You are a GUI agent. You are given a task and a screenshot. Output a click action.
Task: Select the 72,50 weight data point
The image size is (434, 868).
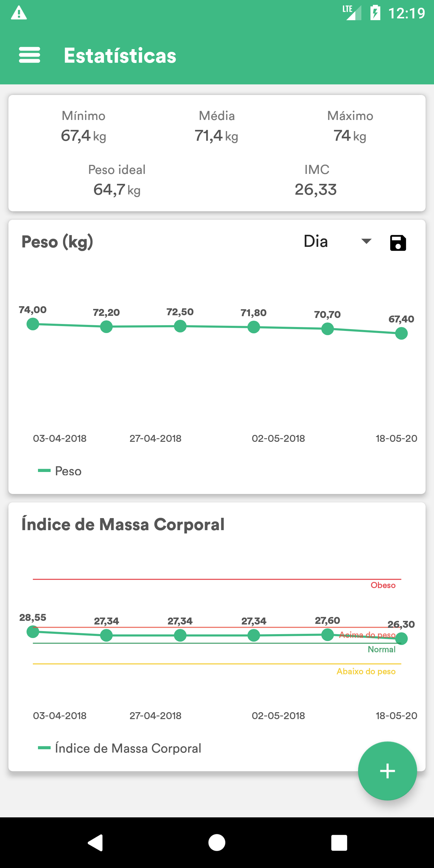(180, 326)
